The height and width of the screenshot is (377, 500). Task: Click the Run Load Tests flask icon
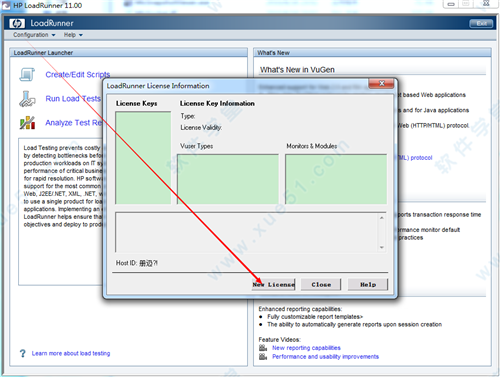coord(27,99)
